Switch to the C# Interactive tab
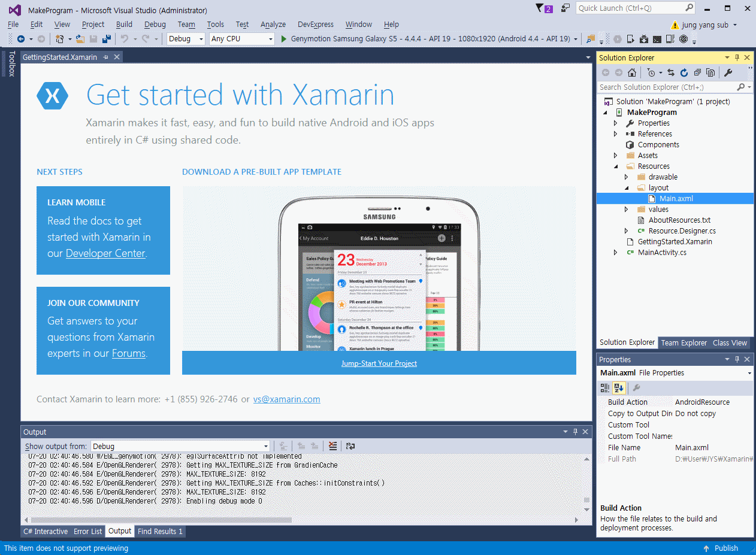756x555 pixels. 46,532
